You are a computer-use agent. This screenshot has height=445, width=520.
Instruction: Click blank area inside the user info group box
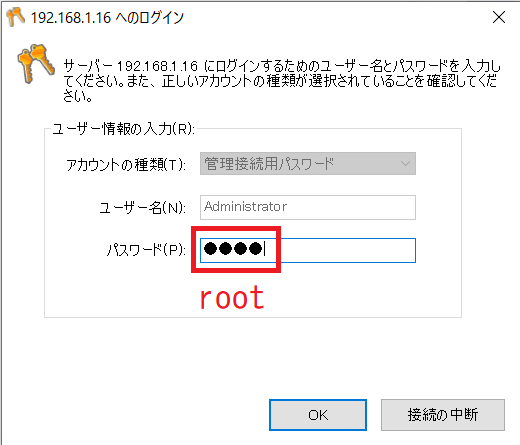click(x=367, y=293)
